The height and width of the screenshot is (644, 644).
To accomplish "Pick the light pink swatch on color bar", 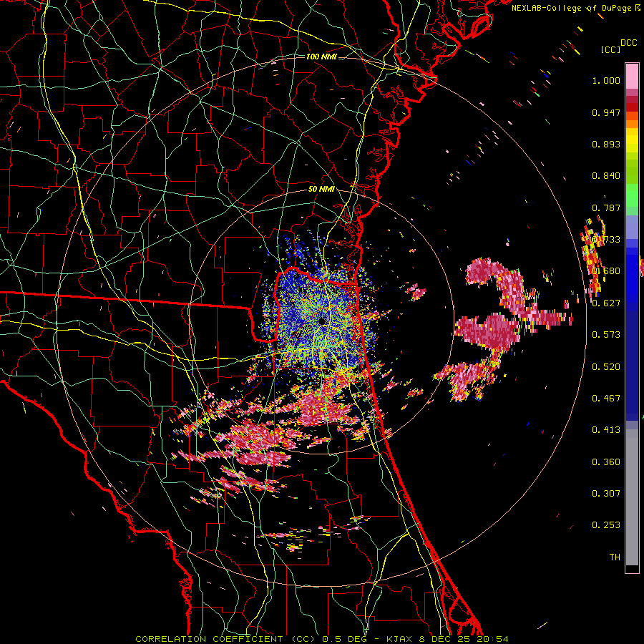I will tap(632, 76).
